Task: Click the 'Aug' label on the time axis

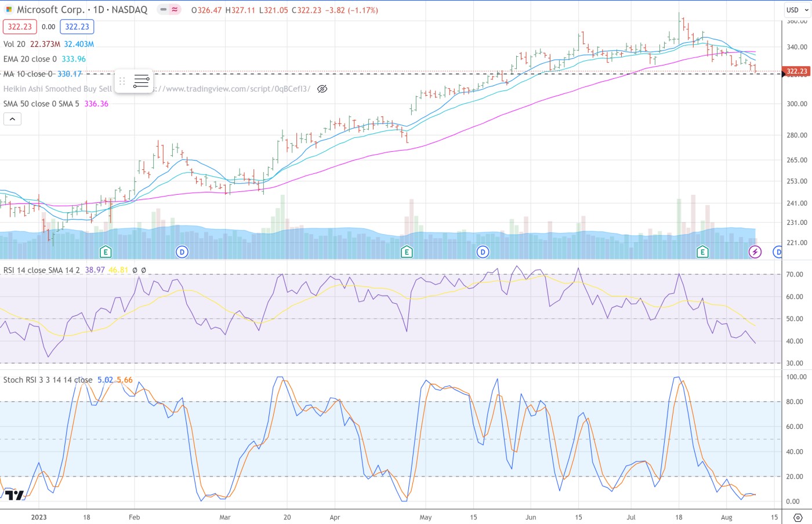Action: coord(726,517)
